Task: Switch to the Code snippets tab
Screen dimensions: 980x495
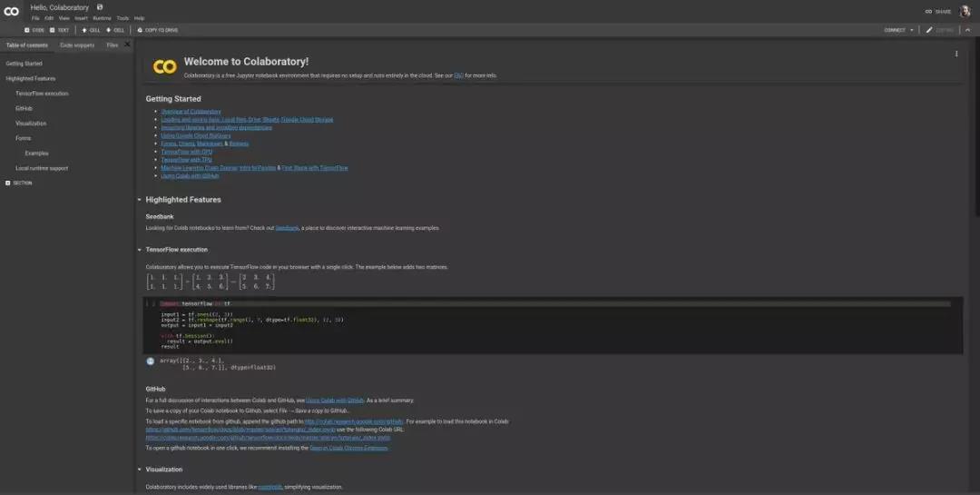Action: pos(77,45)
